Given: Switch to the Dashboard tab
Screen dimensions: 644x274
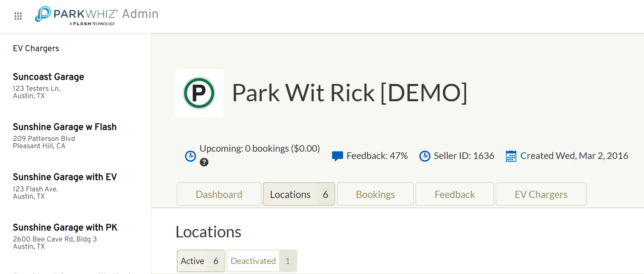Looking at the screenshot, I should 219,194.
